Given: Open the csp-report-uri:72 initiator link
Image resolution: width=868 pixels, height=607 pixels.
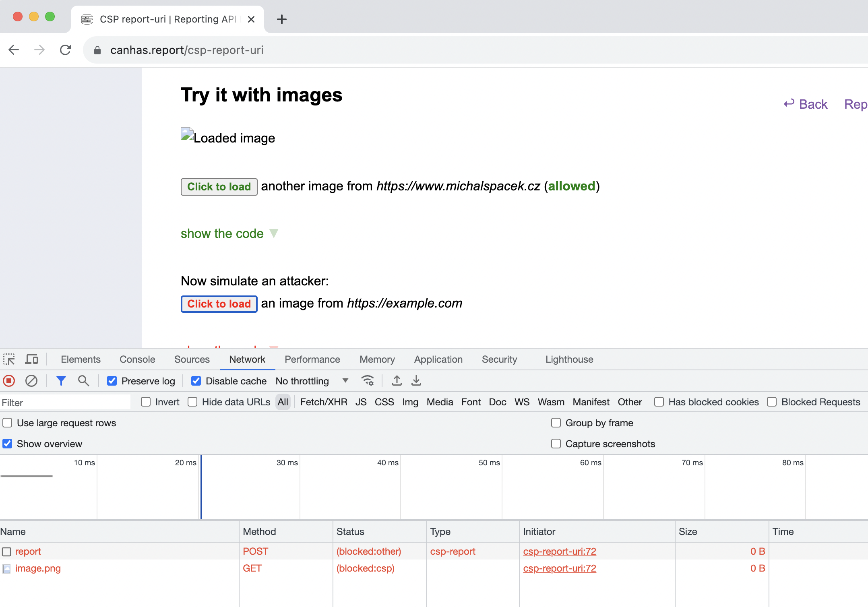Looking at the screenshot, I should (560, 551).
